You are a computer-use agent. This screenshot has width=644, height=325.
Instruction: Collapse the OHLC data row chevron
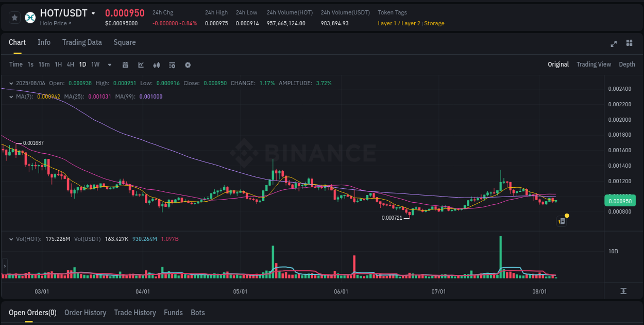[x=11, y=83]
